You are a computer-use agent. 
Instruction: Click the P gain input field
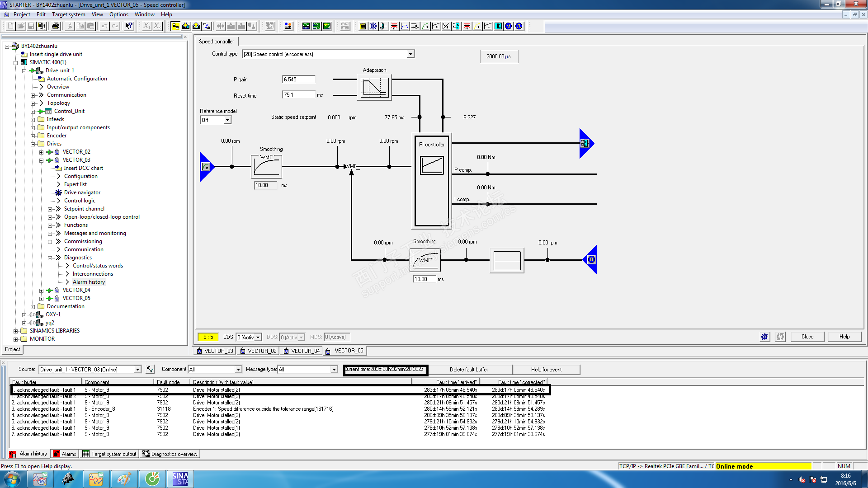click(x=298, y=80)
